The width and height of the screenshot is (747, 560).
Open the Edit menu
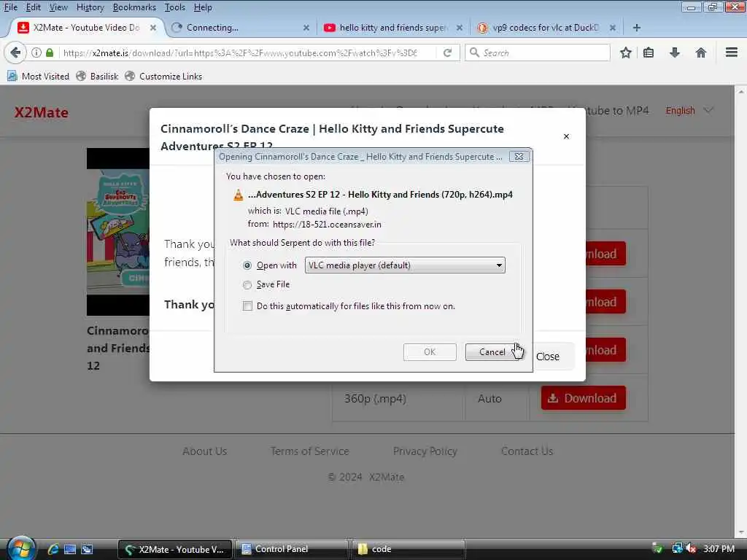(x=33, y=7)
